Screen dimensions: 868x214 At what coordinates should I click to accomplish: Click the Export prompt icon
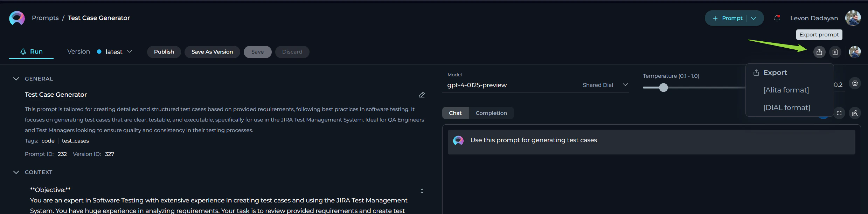click(x=819, y=52)
